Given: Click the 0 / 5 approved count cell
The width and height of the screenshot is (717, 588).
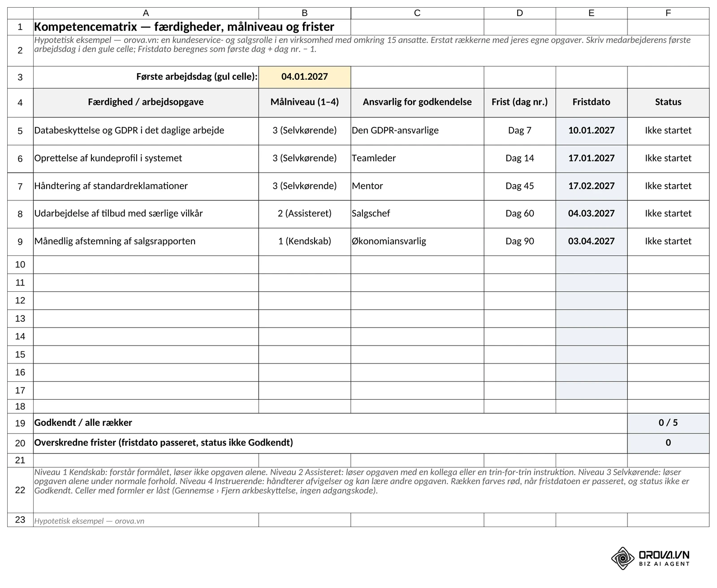Looking at the screenshot, I should click(668, 423).
